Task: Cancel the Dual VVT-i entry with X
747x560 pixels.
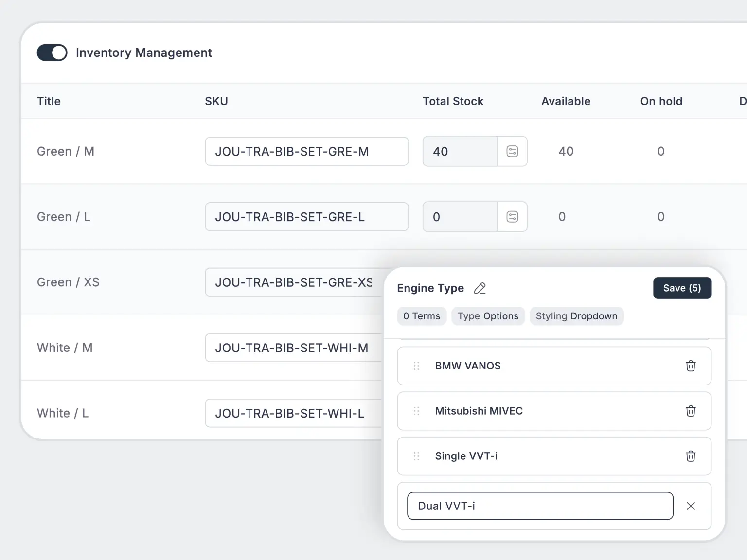Action: [x=691, y=506]
